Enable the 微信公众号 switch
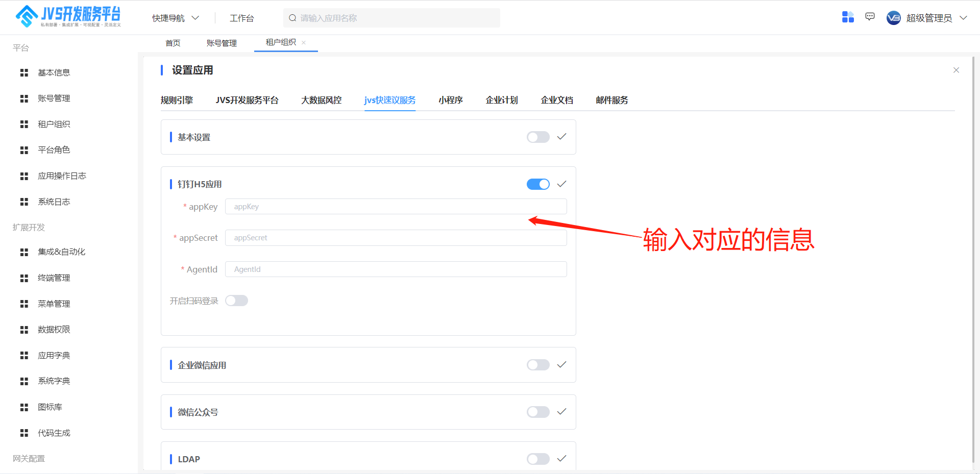Screen dimensions: 980x474 pos(538,412)
